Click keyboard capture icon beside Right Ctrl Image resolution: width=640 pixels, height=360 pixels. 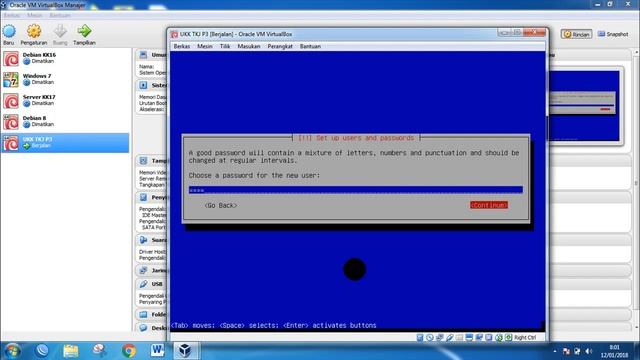pyautogui.click(x=508, y=338)
